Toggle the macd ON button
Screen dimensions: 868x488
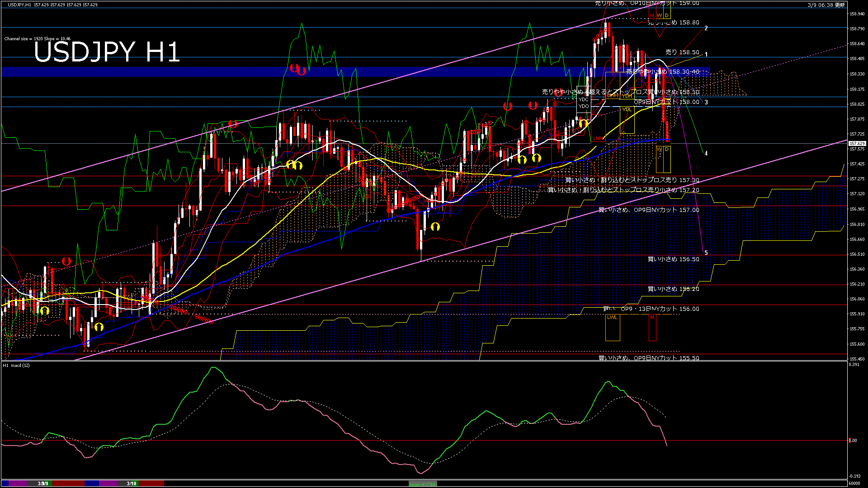(422, 484)
